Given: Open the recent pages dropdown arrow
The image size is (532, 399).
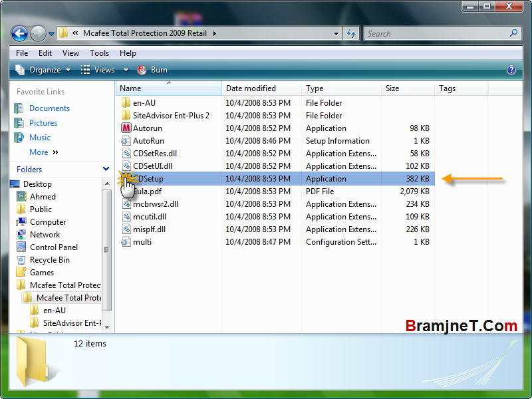Looking at the screenshot, I should coord(51,34).
